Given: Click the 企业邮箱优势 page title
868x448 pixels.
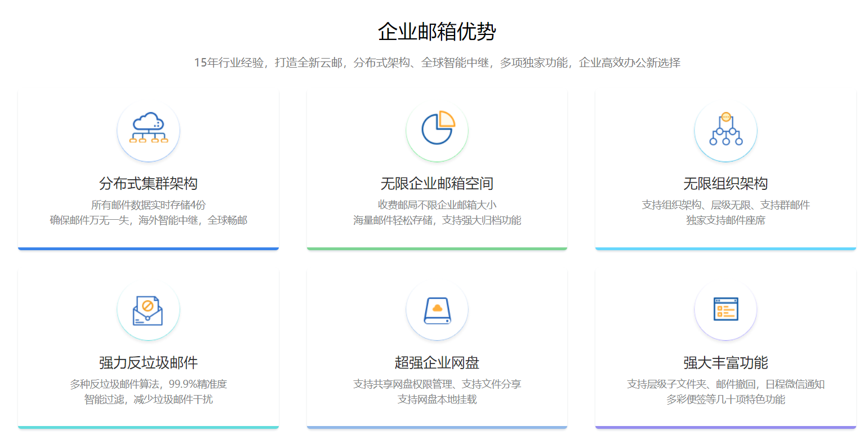Looking at the screenshot, I should pos(437,32).
